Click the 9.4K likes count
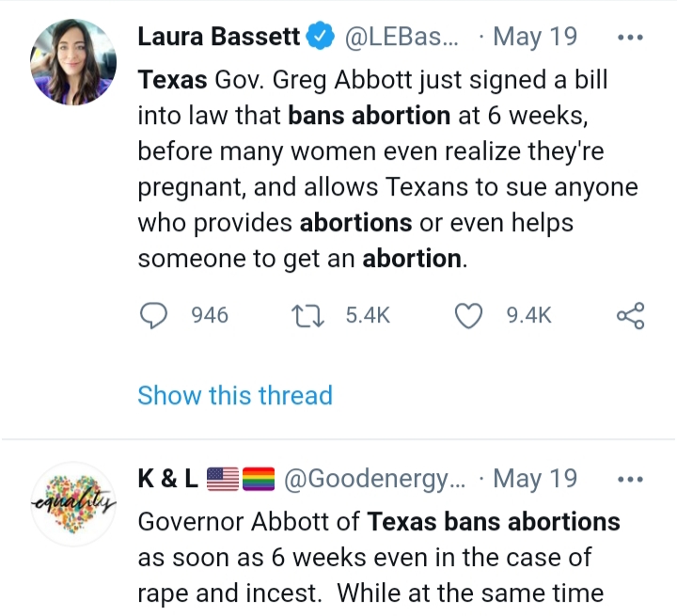The width and height of the screenshot is (677, 616). pyautogui.click(x=529, y=316)
